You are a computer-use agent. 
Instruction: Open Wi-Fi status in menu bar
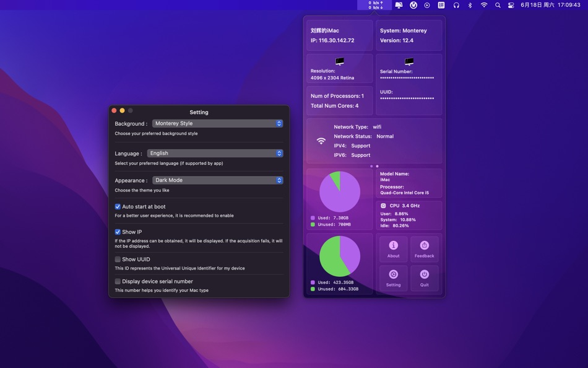point(484,5)
